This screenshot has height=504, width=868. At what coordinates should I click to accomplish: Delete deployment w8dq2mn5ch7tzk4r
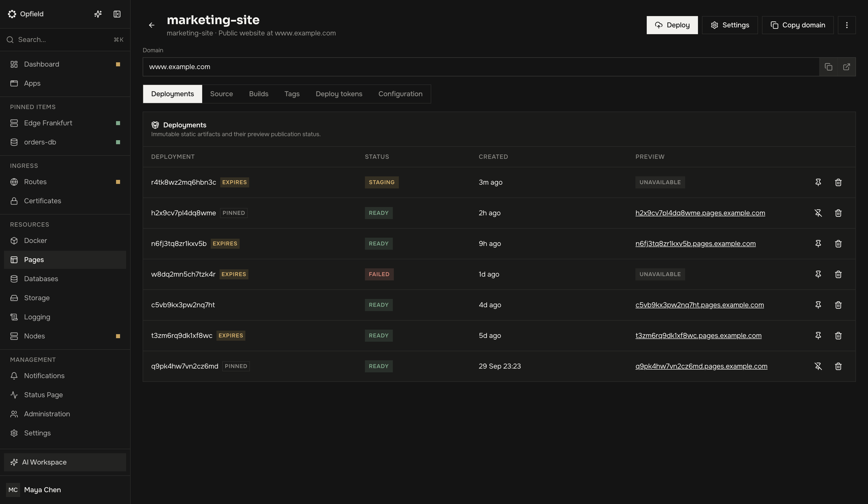point(838,274)
